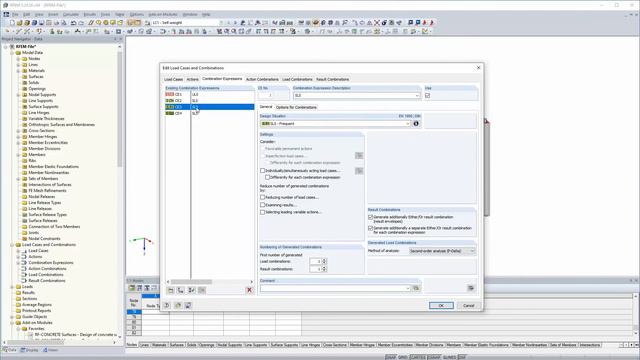Click the undo arrow in main toolbar
The width and height of the screenshot is (640, 360).
tap(74, 23)
